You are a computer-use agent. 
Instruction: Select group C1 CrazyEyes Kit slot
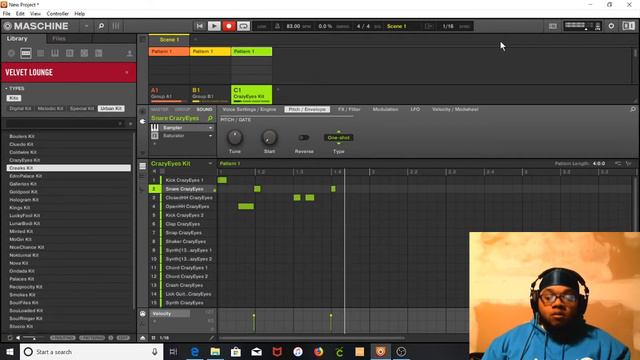click(x=251, y=94)
